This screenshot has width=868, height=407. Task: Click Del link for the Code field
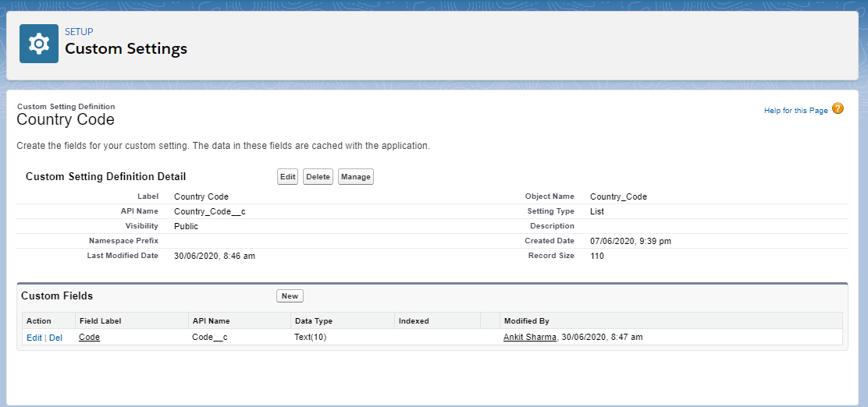[55, 338]
